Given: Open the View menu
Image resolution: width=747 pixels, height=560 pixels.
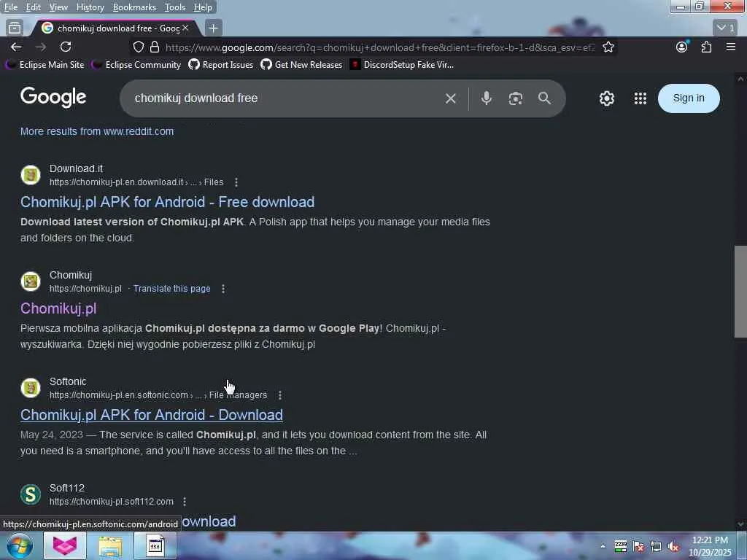Looking at the screenshot, I should 58,7.
